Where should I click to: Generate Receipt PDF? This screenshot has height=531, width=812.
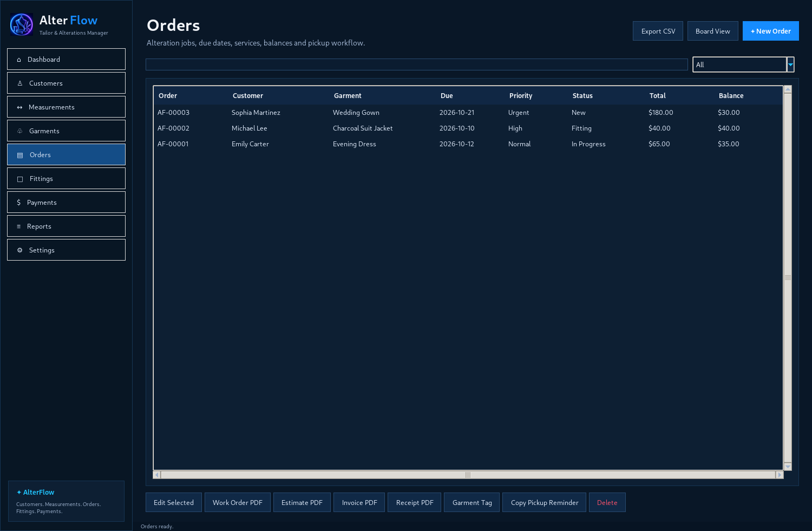click(415, 502)
